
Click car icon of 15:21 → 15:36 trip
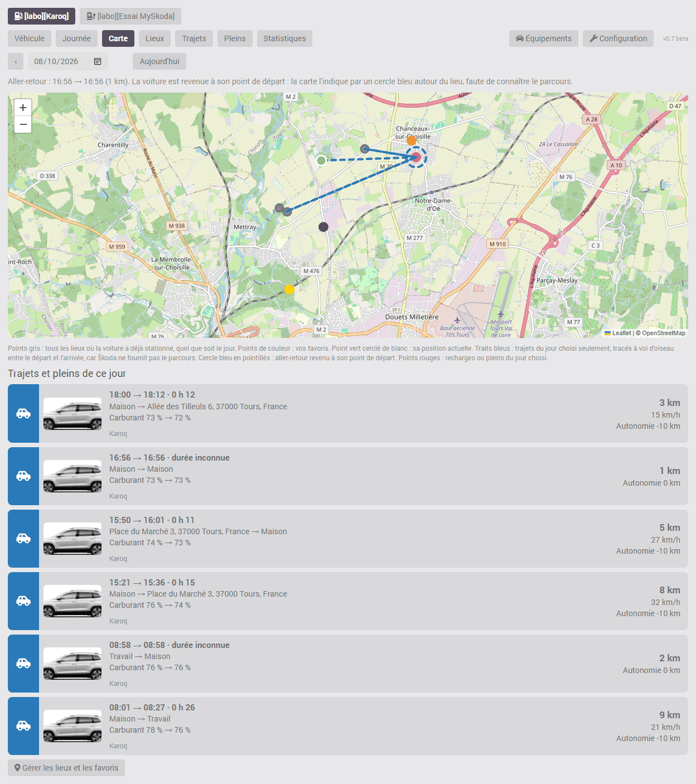click(x=23, y=601)
